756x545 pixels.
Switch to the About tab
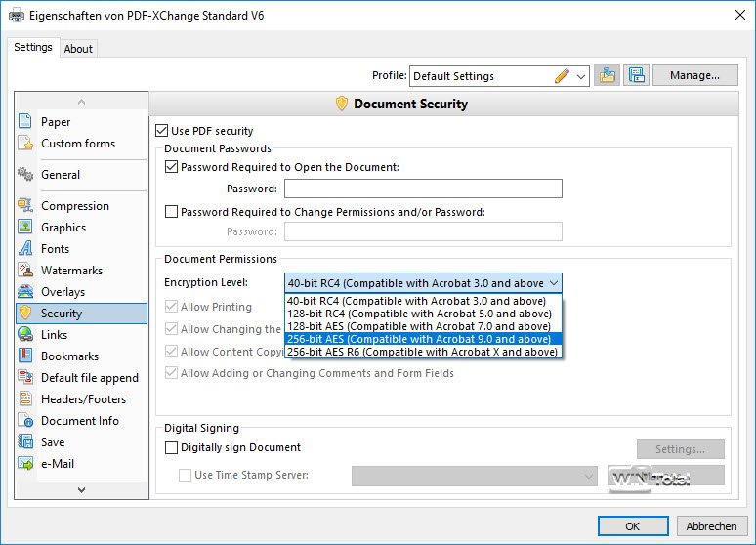[x=78, y=49]
